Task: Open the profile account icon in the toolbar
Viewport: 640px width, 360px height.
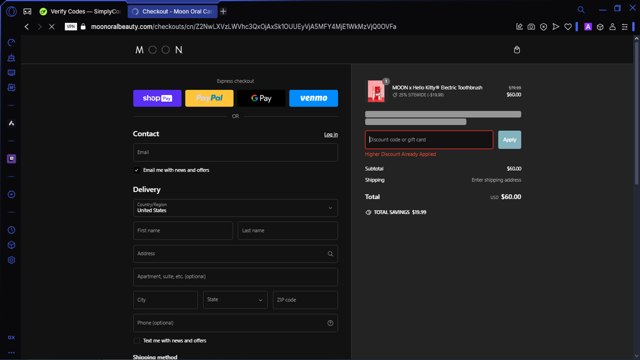Action: [x=612, y=27]
